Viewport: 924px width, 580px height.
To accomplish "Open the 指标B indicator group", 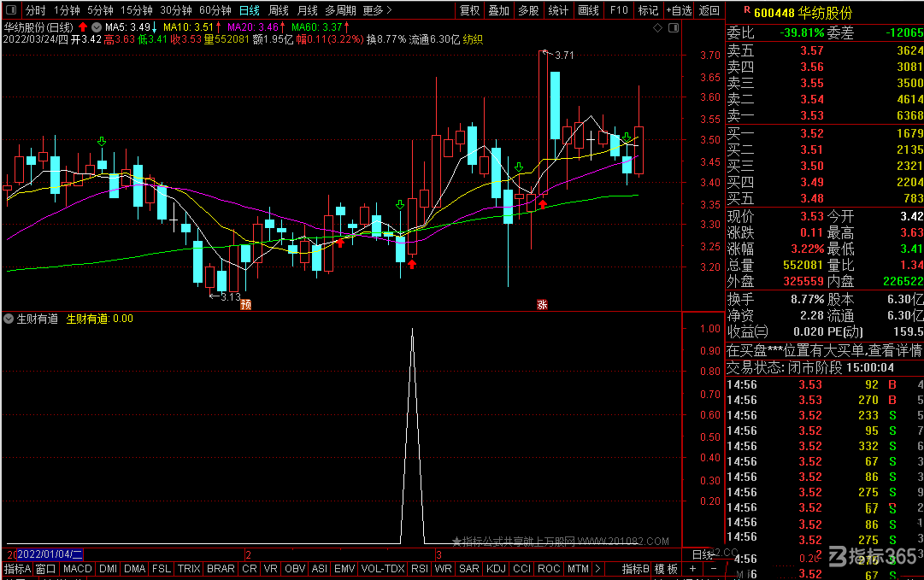I will click(x=635, y=569).
